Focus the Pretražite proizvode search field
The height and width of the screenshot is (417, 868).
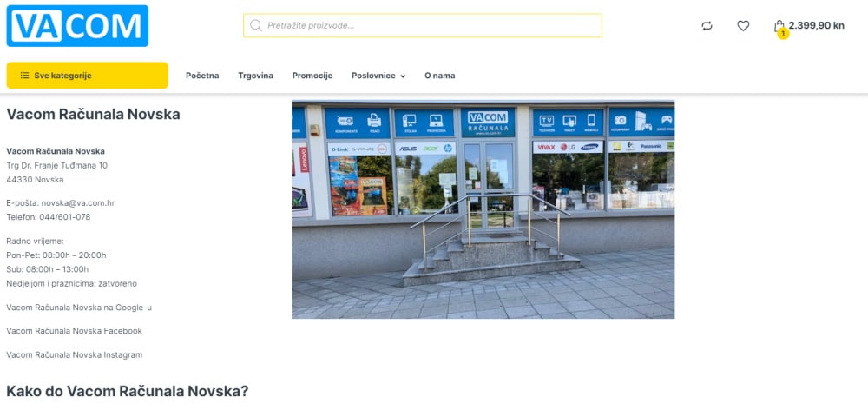pyautogui.click(x=423, y=25)
